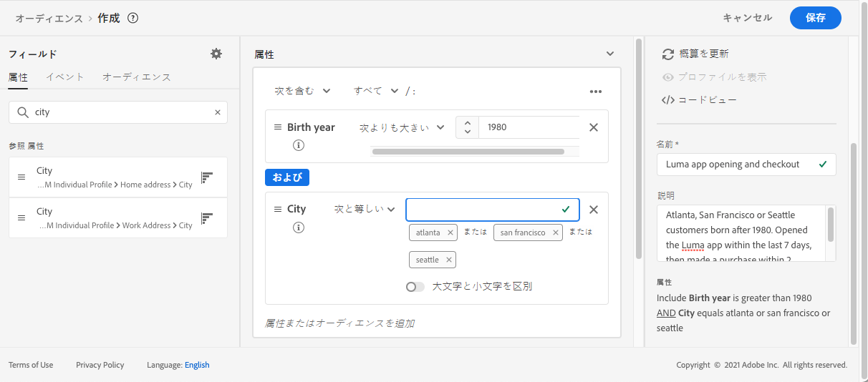Collapse the 属性 section chevron
This screenshot has width=868, height=382.
pyautogui.click(x=610, y=54)
